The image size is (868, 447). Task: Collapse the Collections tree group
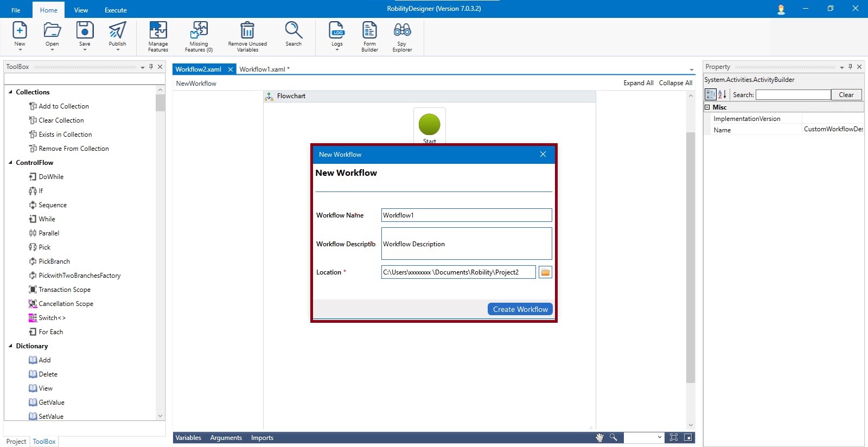click(x=10, y=92)
